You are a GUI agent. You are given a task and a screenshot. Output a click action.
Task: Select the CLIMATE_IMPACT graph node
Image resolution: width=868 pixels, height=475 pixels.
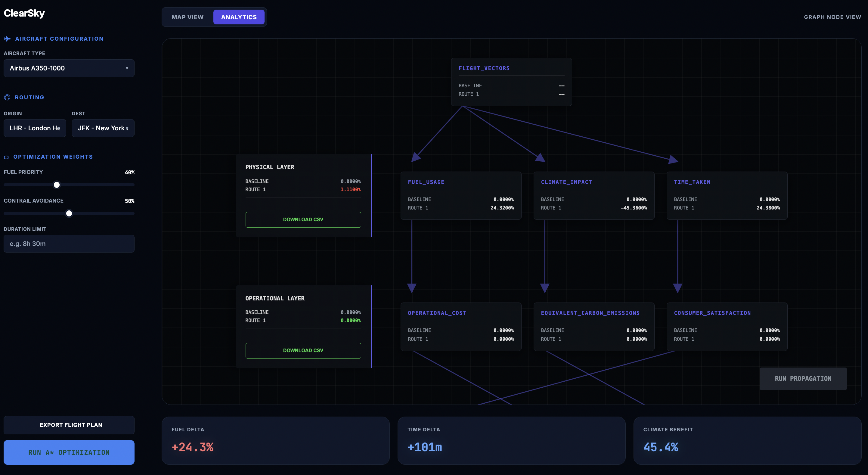click(x=594, y=196)
